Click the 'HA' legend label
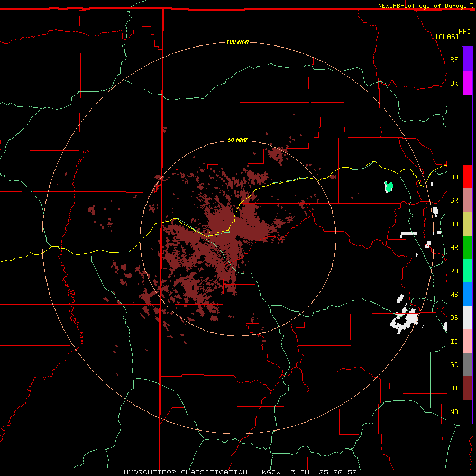Viewport: 476px width, 476px height. point(454,177)
